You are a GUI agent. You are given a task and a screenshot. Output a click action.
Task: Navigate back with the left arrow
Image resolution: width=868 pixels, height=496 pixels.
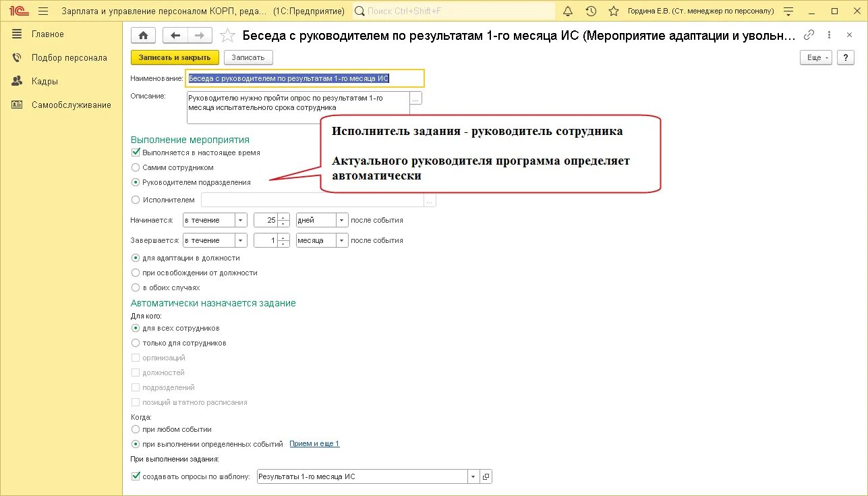click(x=176, y=36)
